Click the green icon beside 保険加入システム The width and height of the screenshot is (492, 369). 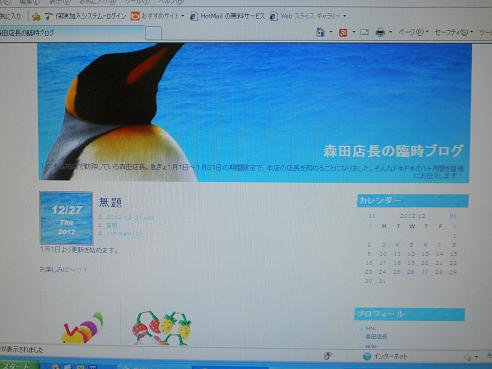point(49,16)
